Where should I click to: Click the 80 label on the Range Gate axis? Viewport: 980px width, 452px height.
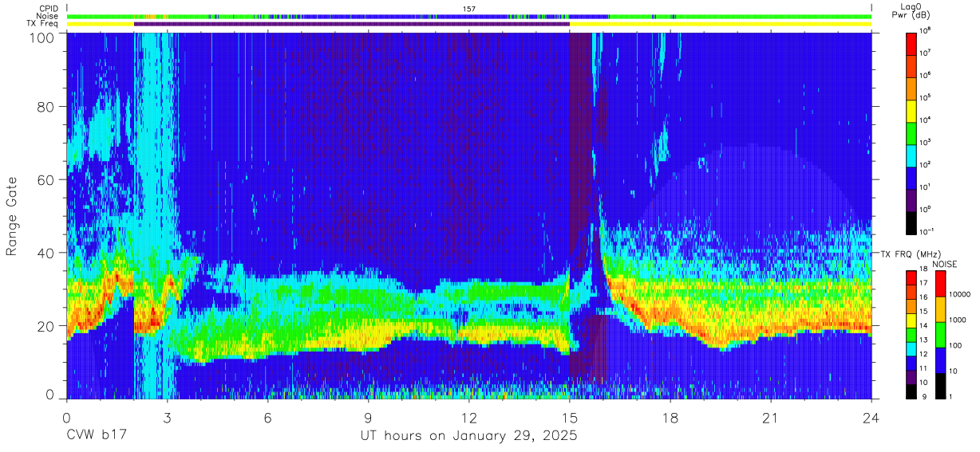tap(46, 106)
